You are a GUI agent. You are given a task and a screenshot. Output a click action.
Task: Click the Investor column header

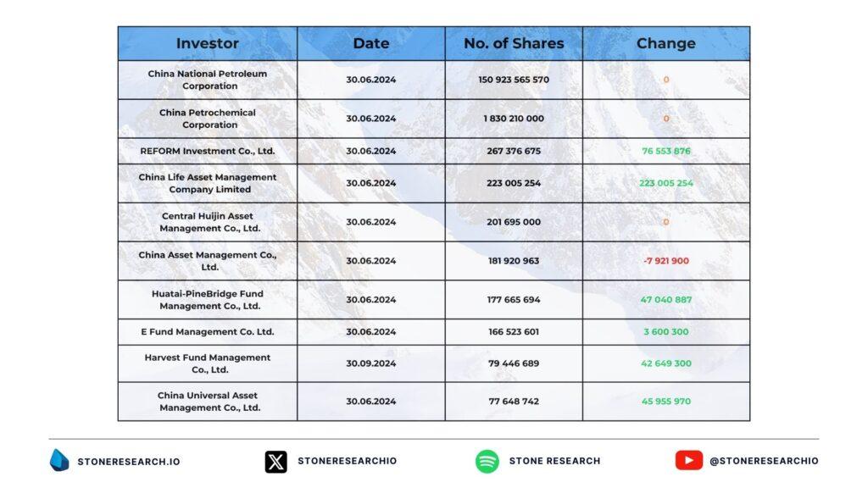click(207, 43)
